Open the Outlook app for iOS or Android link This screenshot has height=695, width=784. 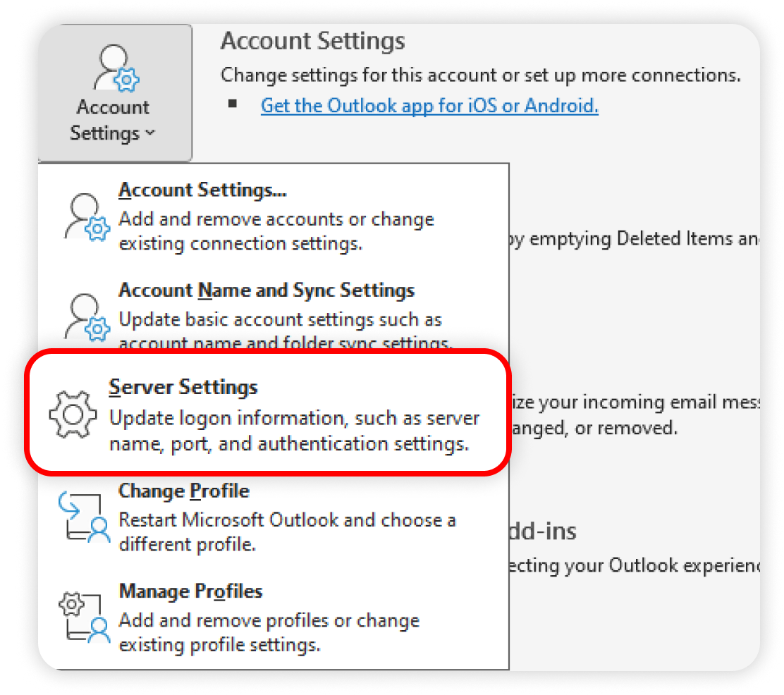pos(429,106)
